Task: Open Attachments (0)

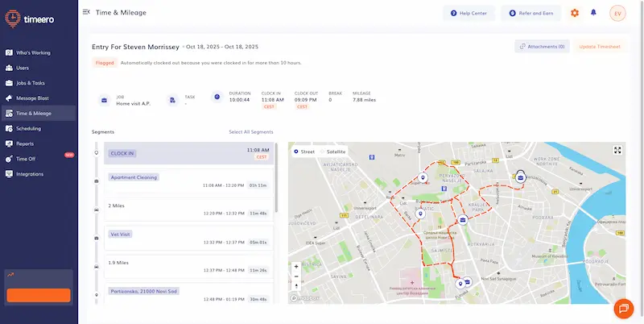Action: [542, 47]
